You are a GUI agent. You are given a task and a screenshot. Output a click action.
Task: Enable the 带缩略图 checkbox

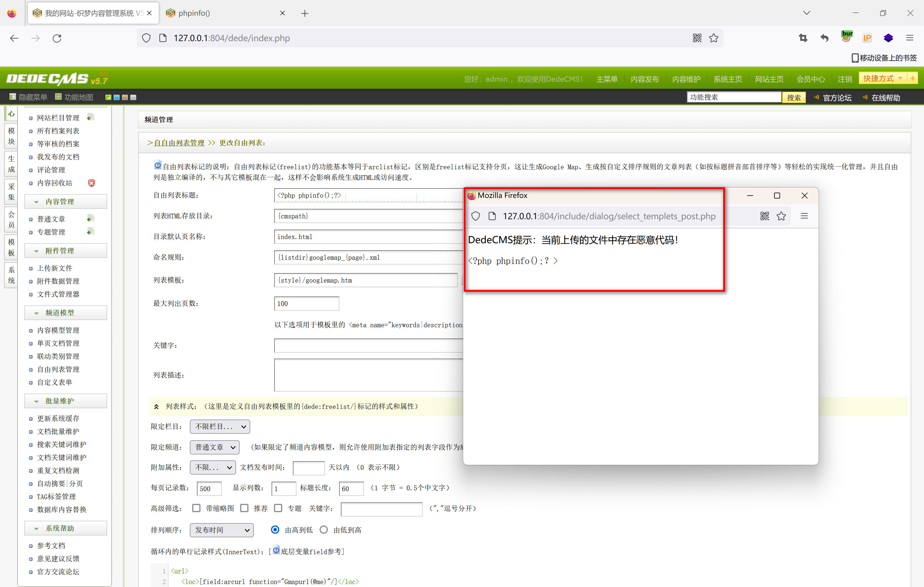click(196, 508)
